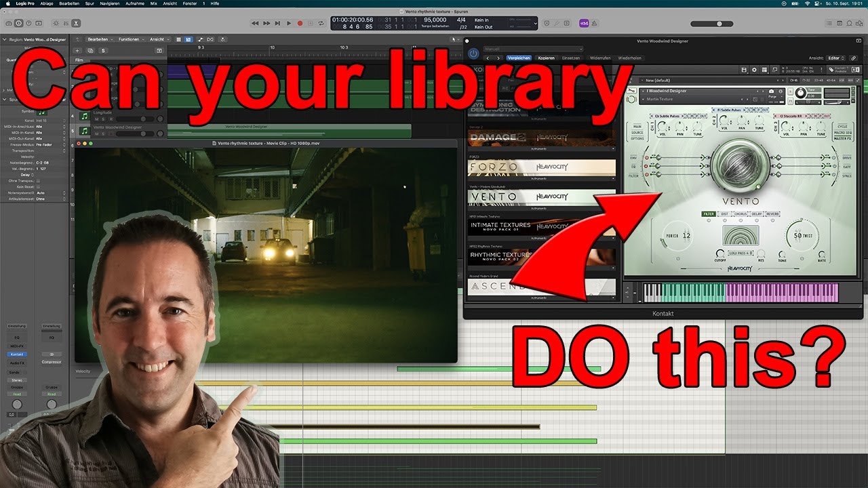Click the left channel strip Read automation button
Screen dimensions: 868x488
point(17,394)
